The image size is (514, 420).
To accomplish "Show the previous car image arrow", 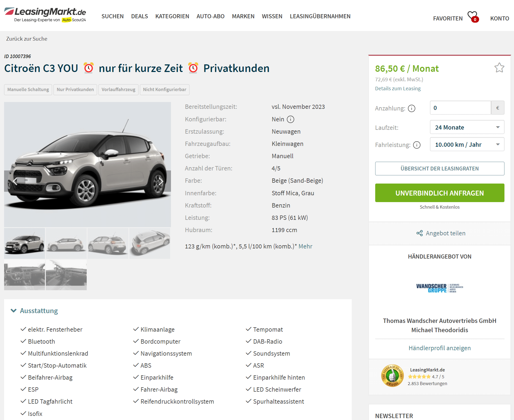I will (15, 181).
